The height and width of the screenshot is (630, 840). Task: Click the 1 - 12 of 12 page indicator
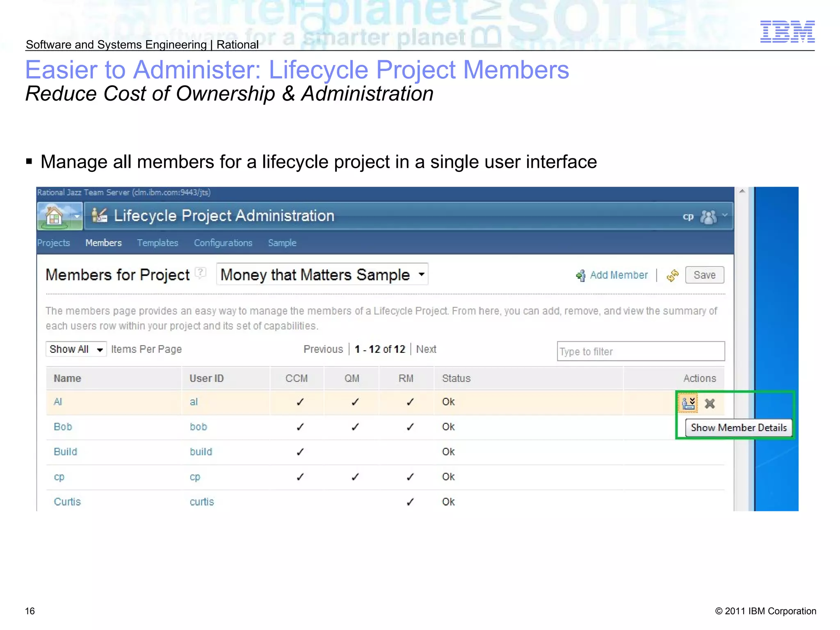point(380,349)
